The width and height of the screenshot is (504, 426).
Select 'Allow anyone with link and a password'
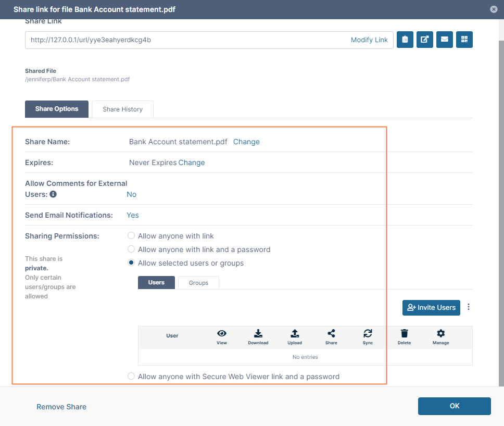pyautogui.click(x=131, y=249)
